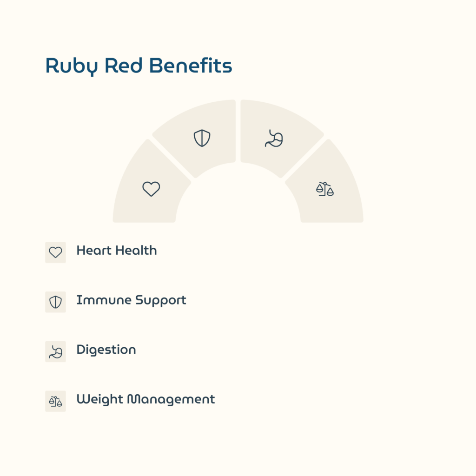This screenshot has height=476, width=476.
Task: Click the scales icon in the semicircle chart
Action: [325, 189]
